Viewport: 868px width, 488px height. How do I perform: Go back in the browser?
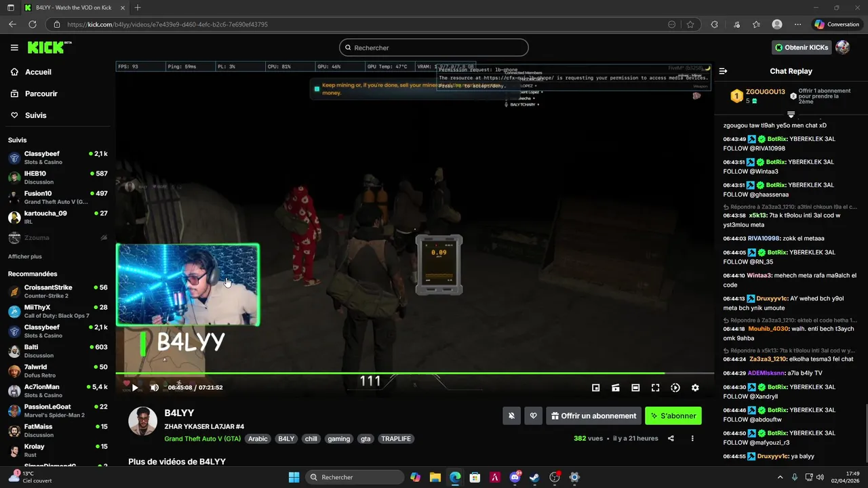pos(12,24)
